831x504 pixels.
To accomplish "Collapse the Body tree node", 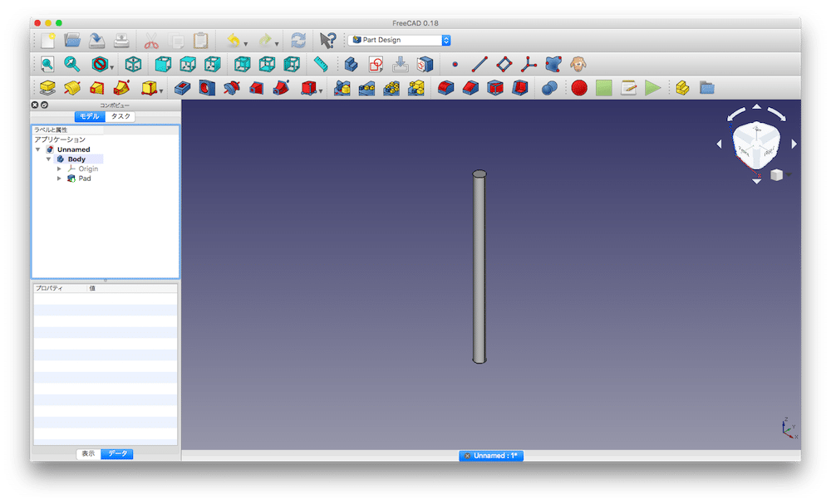I will [x=49, y=159].
